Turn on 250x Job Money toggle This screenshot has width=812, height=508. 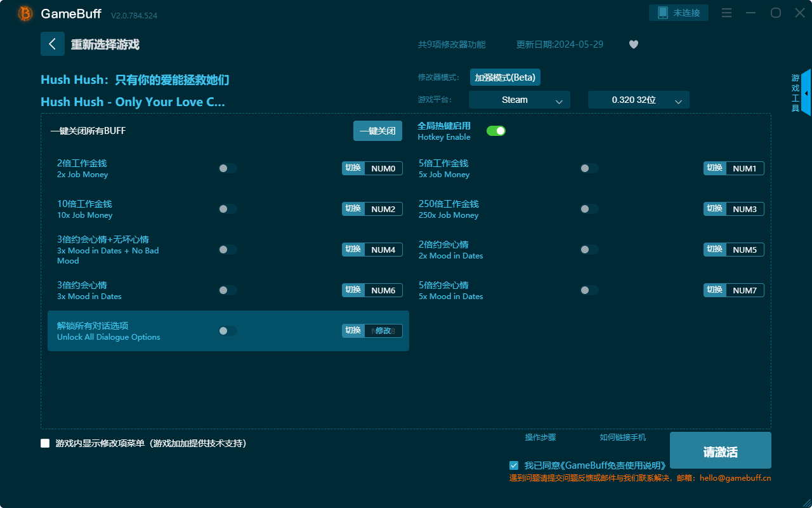pos(589,209)
